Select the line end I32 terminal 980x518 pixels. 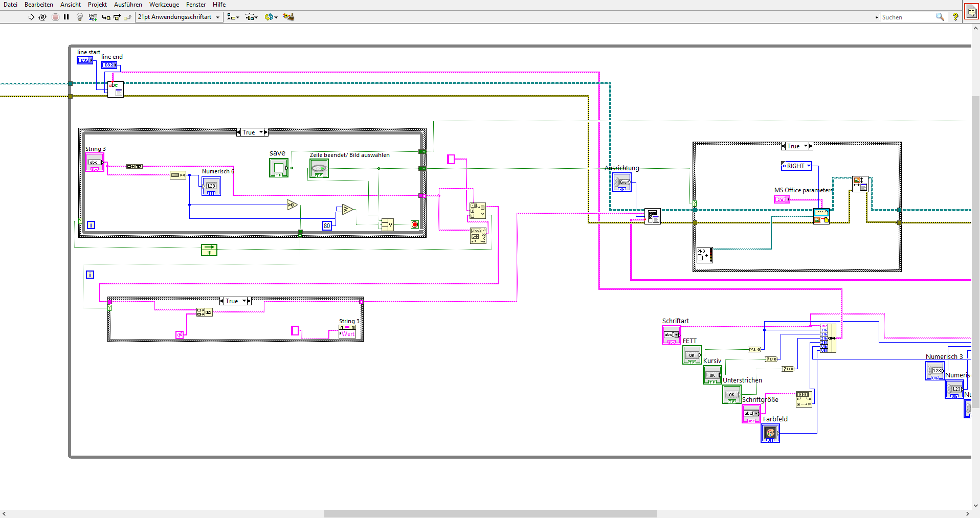109,65
